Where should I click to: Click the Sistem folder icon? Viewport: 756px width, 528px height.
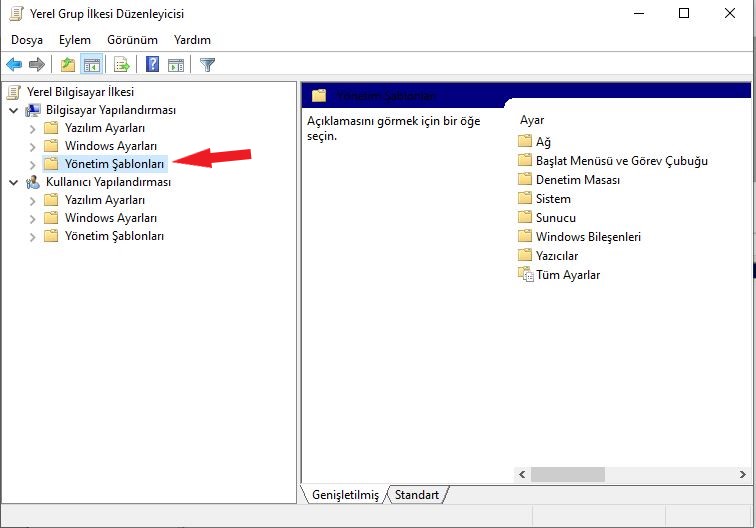coord(525,198)
